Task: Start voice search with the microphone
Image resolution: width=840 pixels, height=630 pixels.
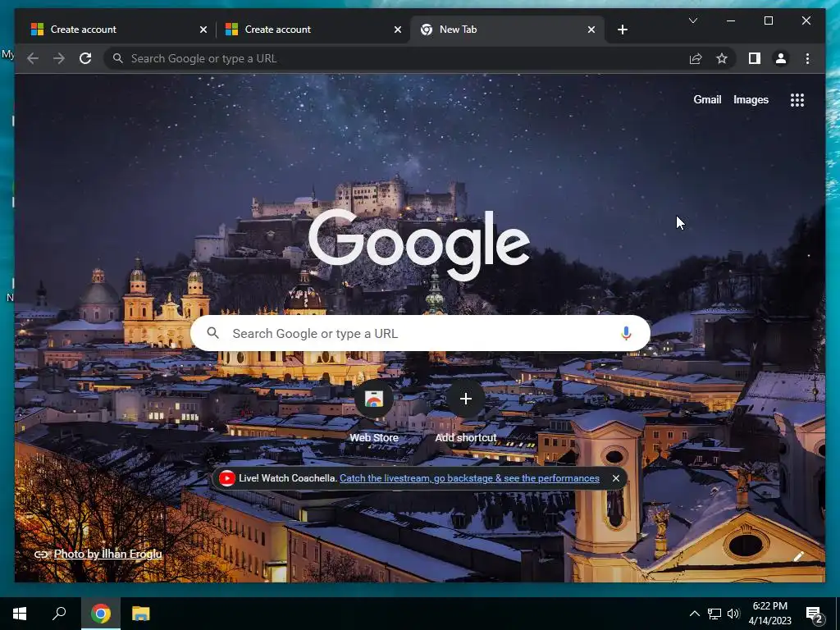Action: click(x=626, y=333)
